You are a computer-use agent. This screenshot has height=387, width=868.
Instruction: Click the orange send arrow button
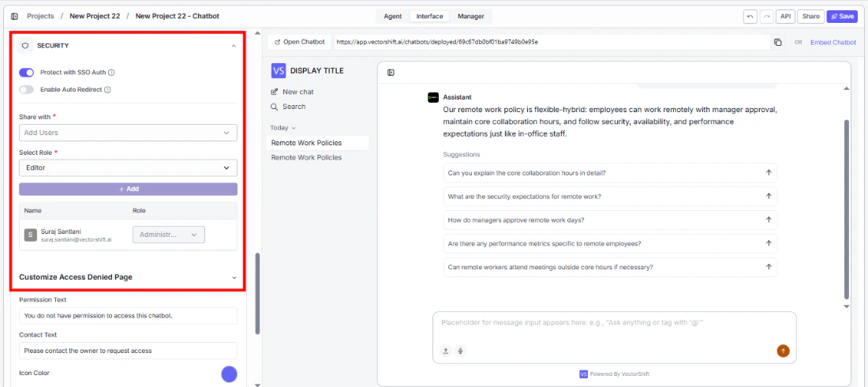coord(784,351)
